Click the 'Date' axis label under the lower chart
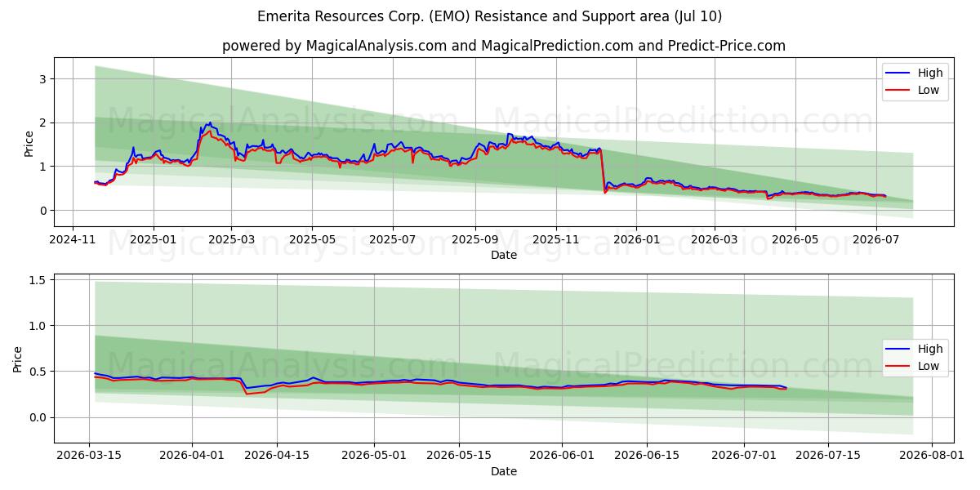Viewport: 980px width, 490px height. [x=504, y=471]
